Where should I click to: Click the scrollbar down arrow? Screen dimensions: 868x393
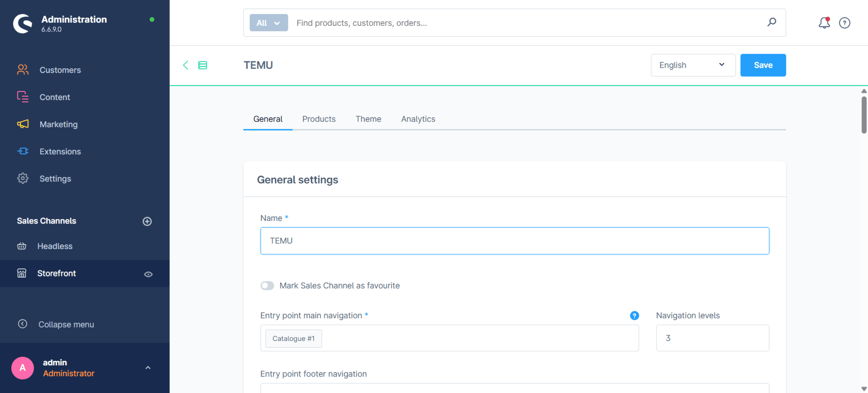864,389
